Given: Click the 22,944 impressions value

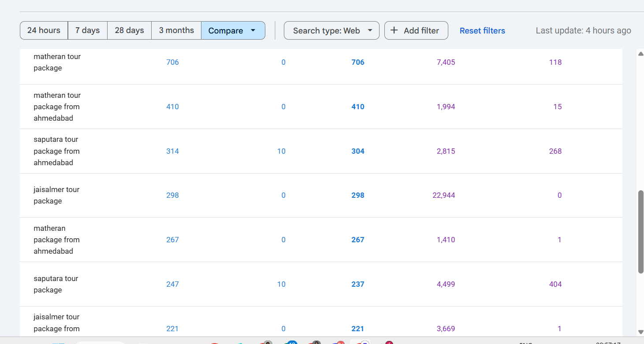Looking at the screenshot, I should (x=443, y=195).
